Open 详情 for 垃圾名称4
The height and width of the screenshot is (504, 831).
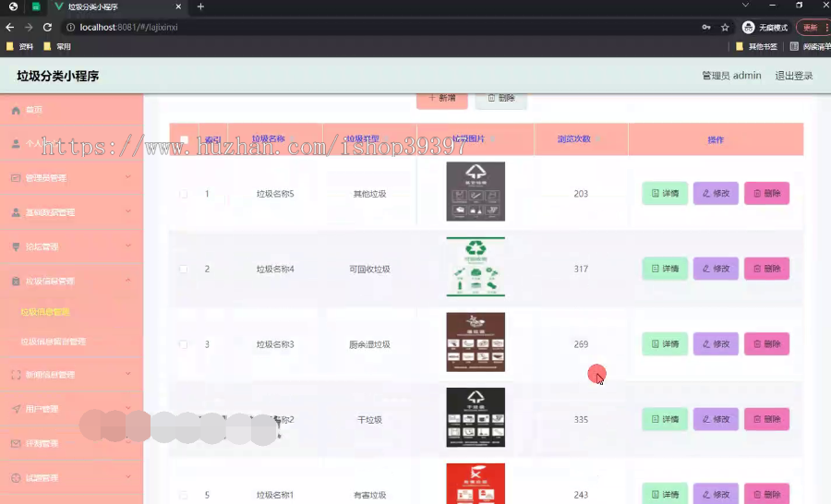(x=665, y=269)
